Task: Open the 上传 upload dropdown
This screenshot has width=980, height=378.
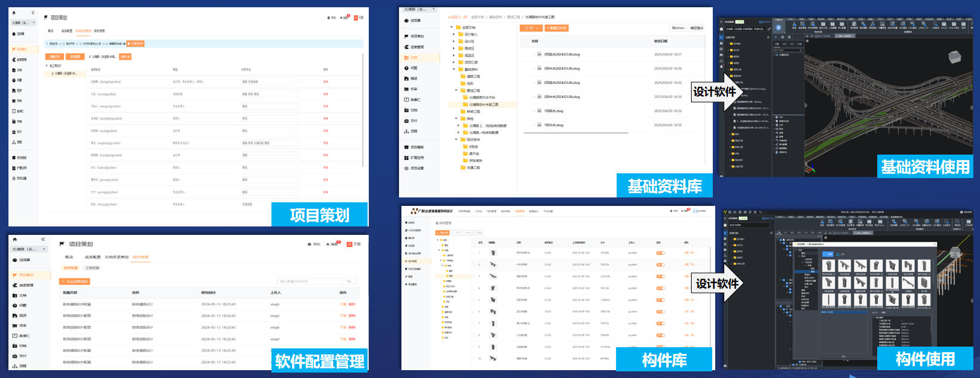Action: [x=531, y=28]
